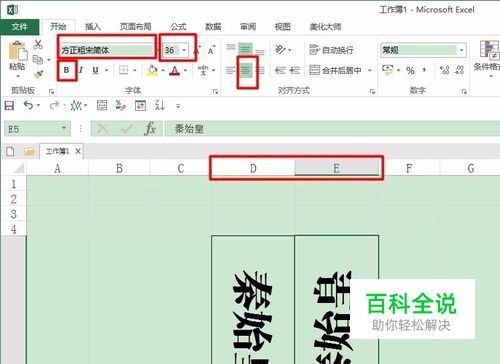This screenshot has width=500, height=364.
Task: Click the open folder icon near workbook tab
Action: click(29, 152)
